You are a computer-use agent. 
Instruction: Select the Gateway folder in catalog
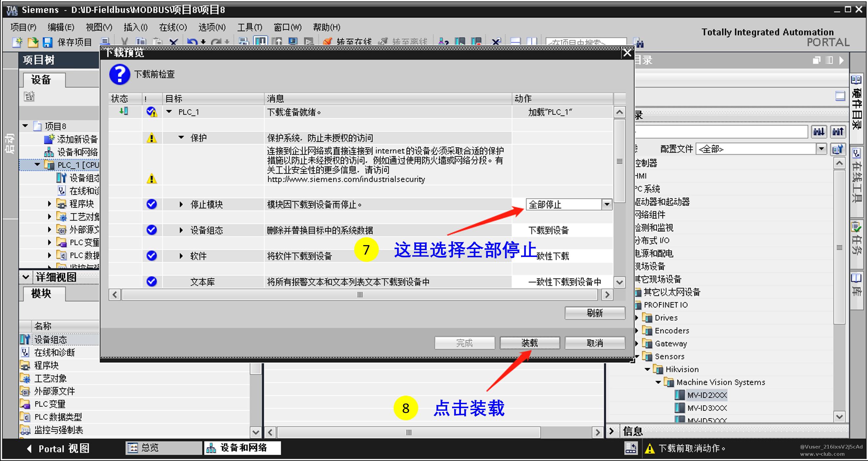671,343
